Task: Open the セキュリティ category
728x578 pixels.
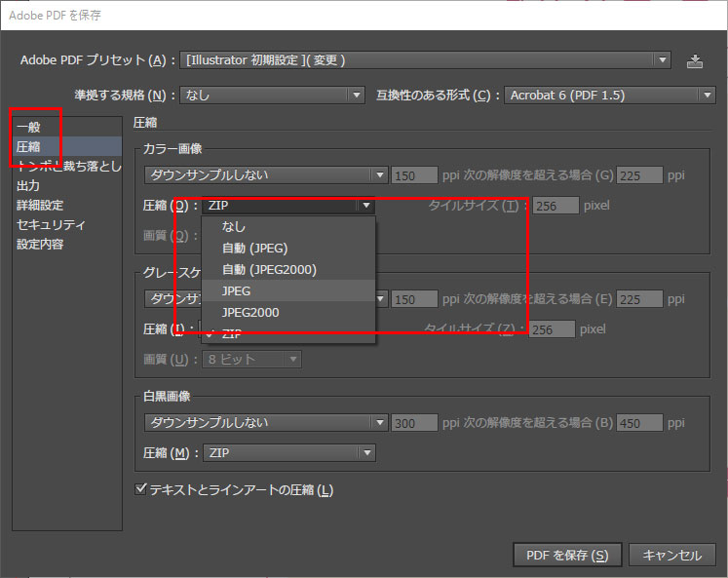Action: click(x=51, y=224)
